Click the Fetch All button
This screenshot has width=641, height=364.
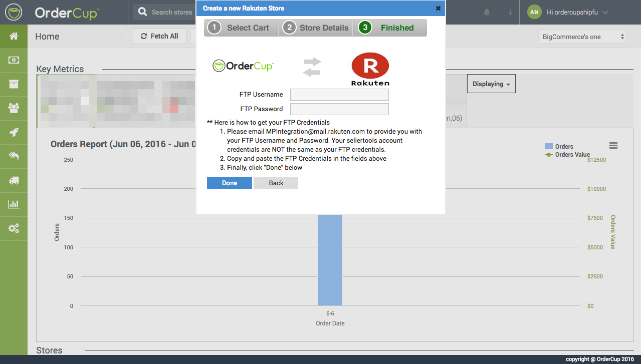click(x=159, y=36)
